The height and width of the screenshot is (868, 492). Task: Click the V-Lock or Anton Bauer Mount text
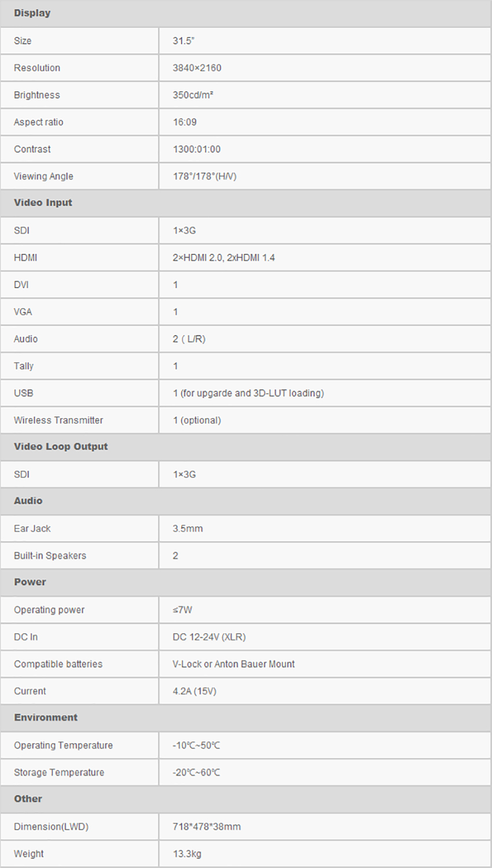(x=233, y=664)
